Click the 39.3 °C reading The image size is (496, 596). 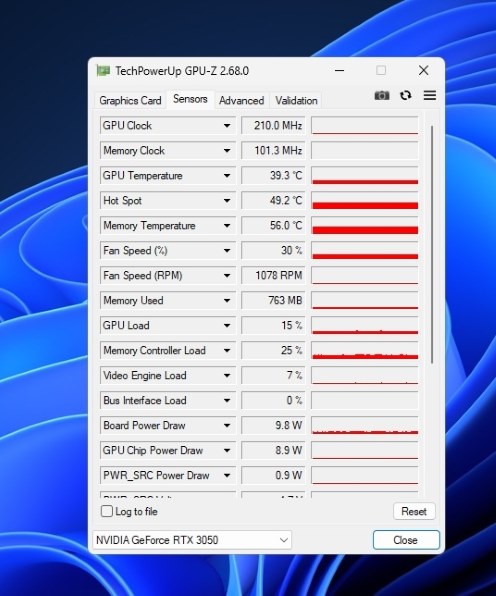(273, 176)
